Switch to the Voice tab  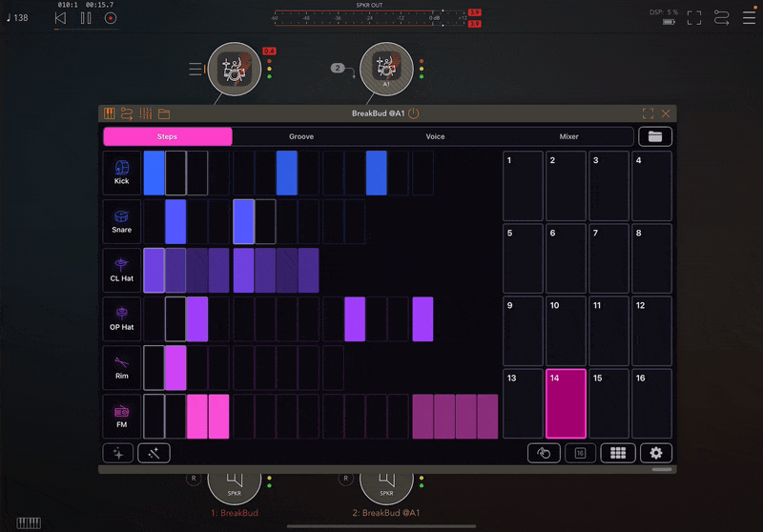435,136
